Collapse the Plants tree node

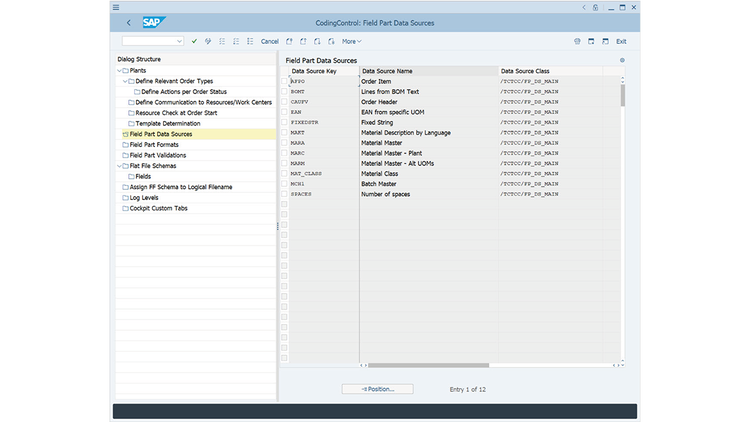click(119, 71)
